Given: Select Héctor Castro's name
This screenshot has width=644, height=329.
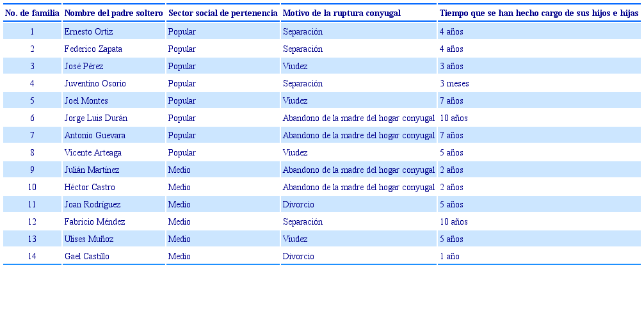Looking at the screenshot, I should point(90,187).
